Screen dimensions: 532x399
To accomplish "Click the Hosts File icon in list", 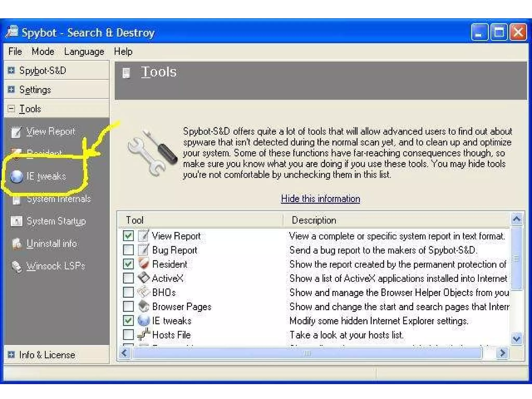I will 143,335.
